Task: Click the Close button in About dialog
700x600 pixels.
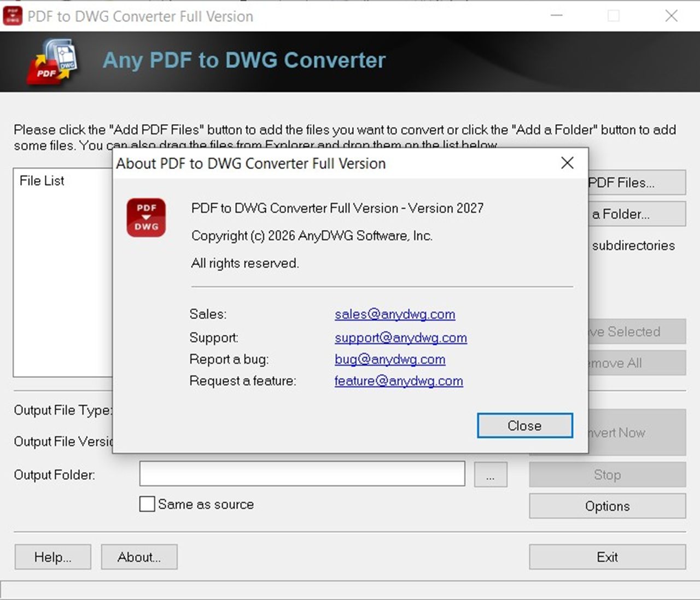Action: [525, 426]
